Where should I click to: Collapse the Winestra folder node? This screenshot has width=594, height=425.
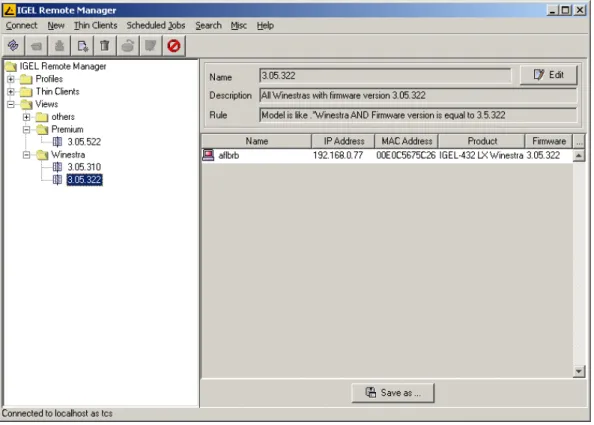click(26, 155)
